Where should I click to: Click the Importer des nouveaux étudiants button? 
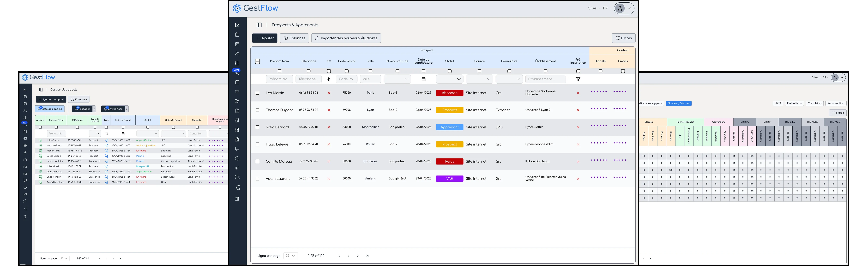346,38
